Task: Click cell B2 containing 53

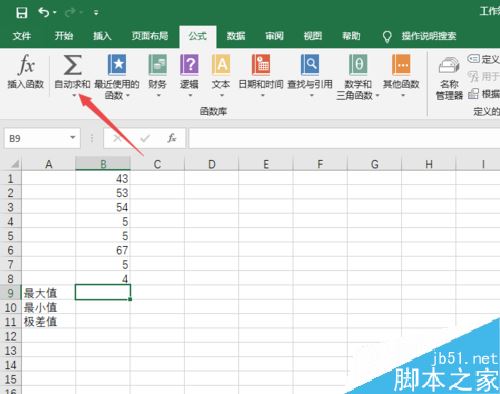Action: 103,193
